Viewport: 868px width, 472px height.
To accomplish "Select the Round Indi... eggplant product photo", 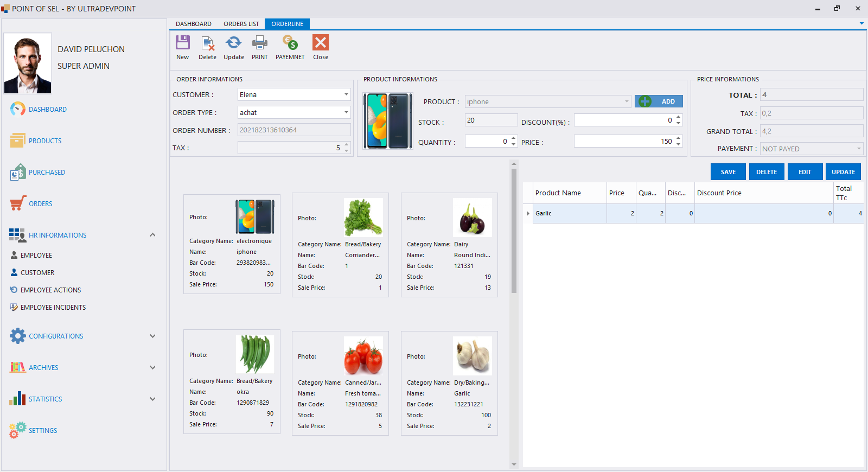I will pyautogui.click(x=473, y=218).
